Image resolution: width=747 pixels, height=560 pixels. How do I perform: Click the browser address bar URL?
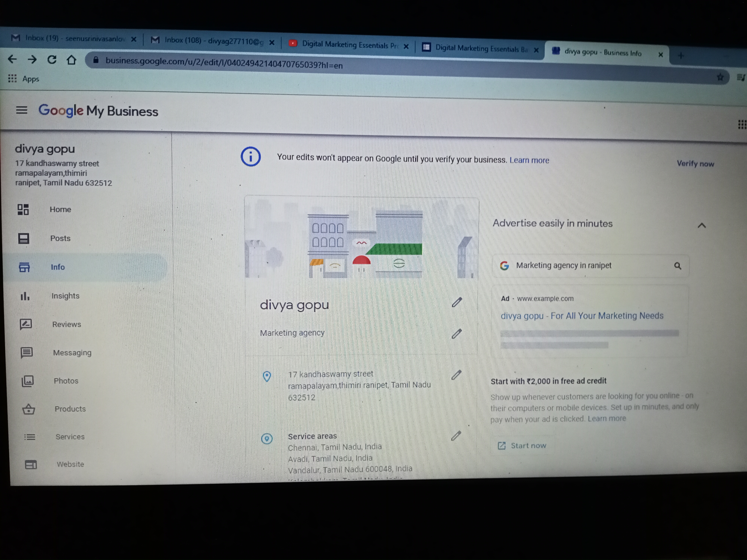(x=224, y=63)
